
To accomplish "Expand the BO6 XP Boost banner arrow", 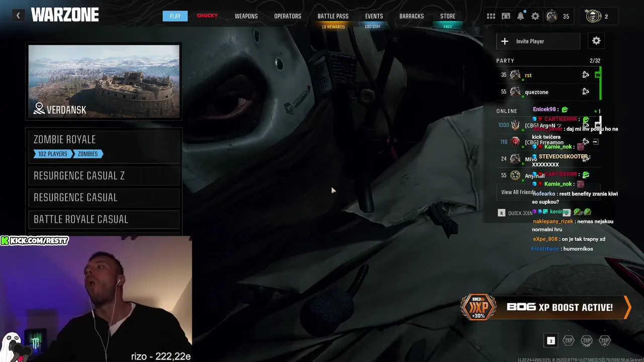I will coord(627,307).
